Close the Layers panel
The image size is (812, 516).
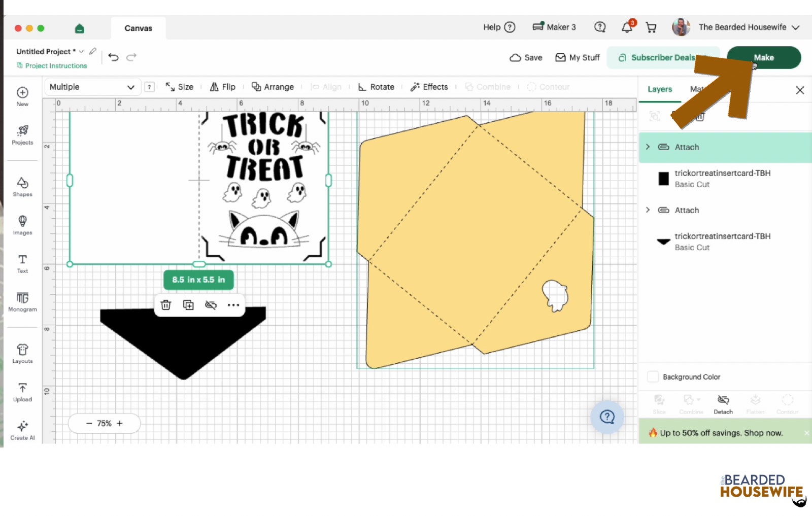coord(800,90)
